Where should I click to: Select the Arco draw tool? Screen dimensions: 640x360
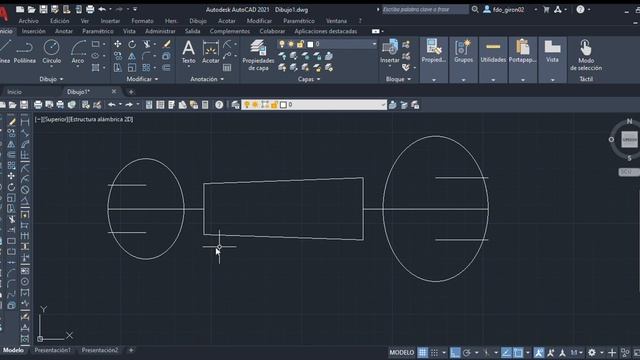pos(78,52)
